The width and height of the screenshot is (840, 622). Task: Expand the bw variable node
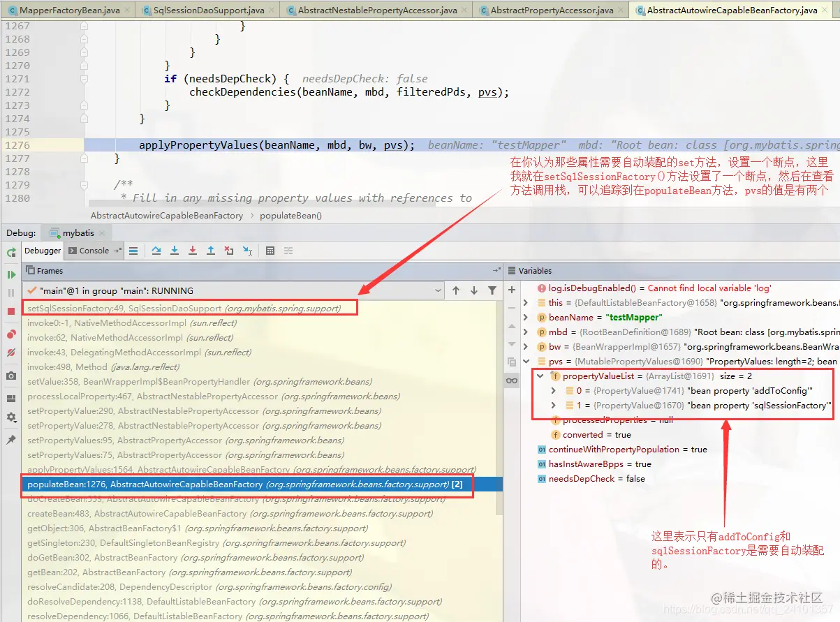(x=526, y=346)
